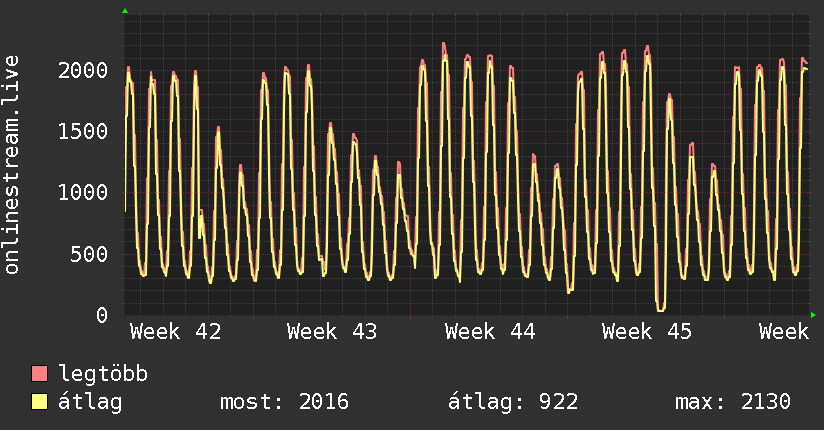Screen dimensions: 824x430
Task: Click the 'most: 2016' value
Action: point(284,402)
